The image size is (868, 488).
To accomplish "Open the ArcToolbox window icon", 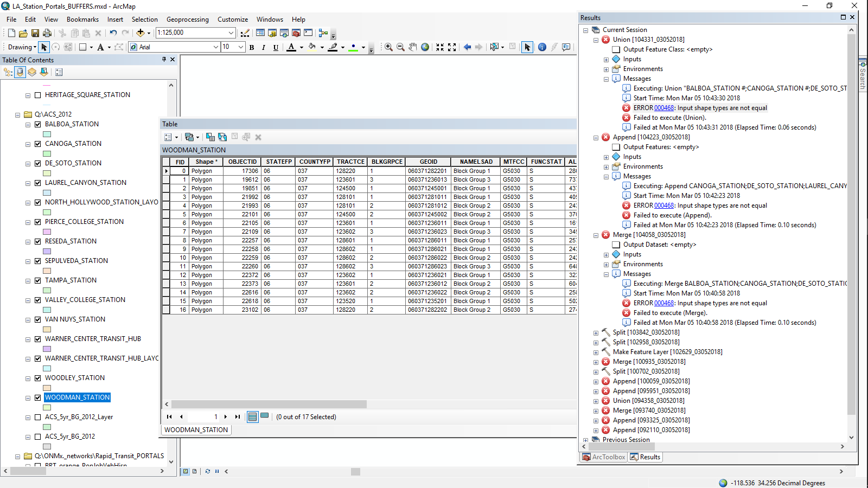I will 296,33.
